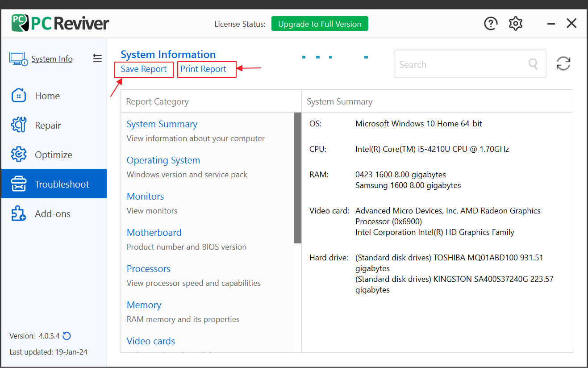
Task: Open the Add-ons section
Action: [54, 213]
